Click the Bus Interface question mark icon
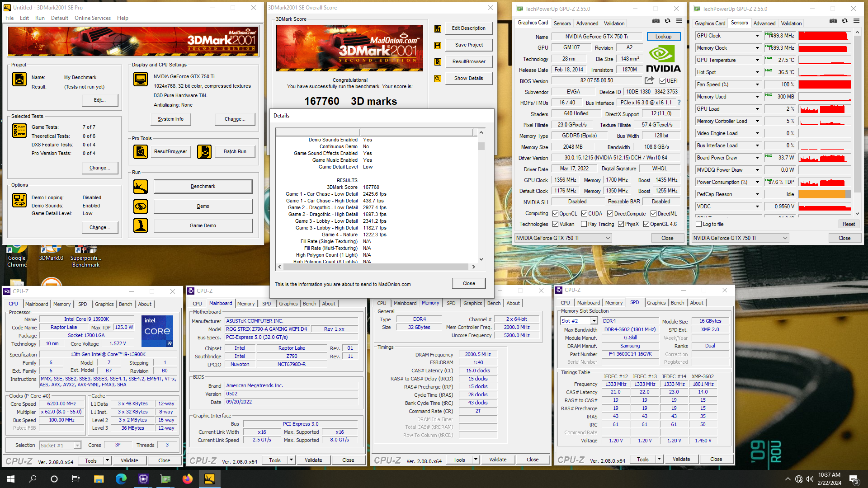Screen dimensions: 868x488 pos(679,103)
